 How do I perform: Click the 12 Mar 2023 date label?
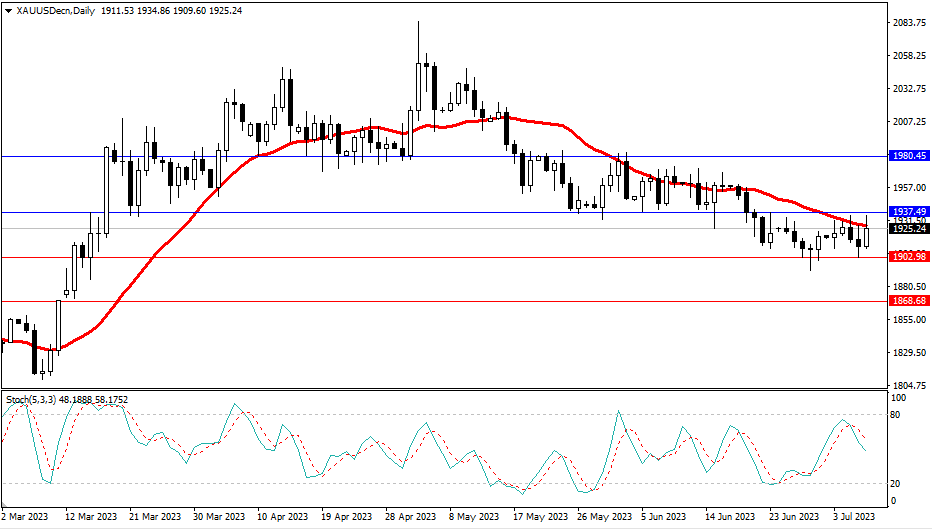(x=91, y=517)
